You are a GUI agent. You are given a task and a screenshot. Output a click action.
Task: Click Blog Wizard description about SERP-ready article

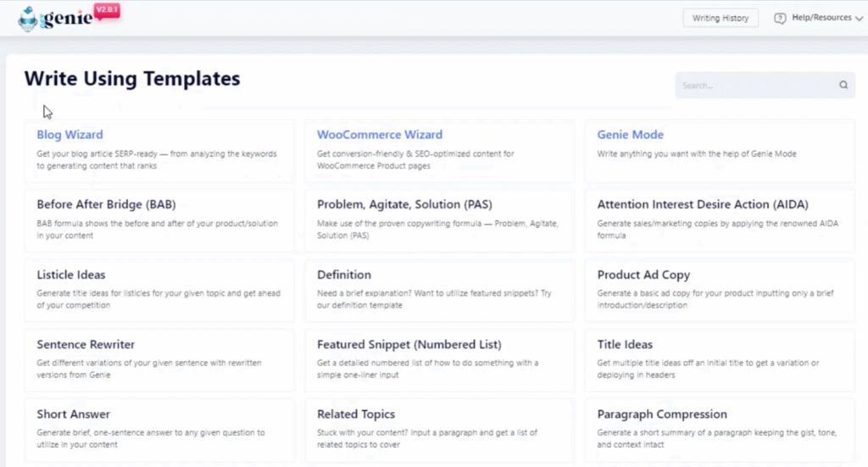pos(157,159)
